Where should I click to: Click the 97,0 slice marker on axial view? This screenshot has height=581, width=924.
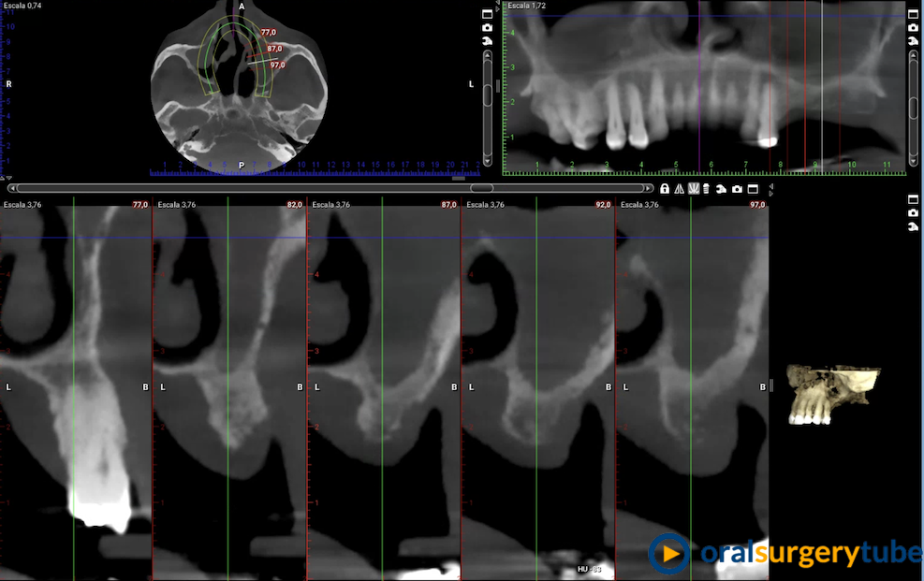(x=277, y=65)
